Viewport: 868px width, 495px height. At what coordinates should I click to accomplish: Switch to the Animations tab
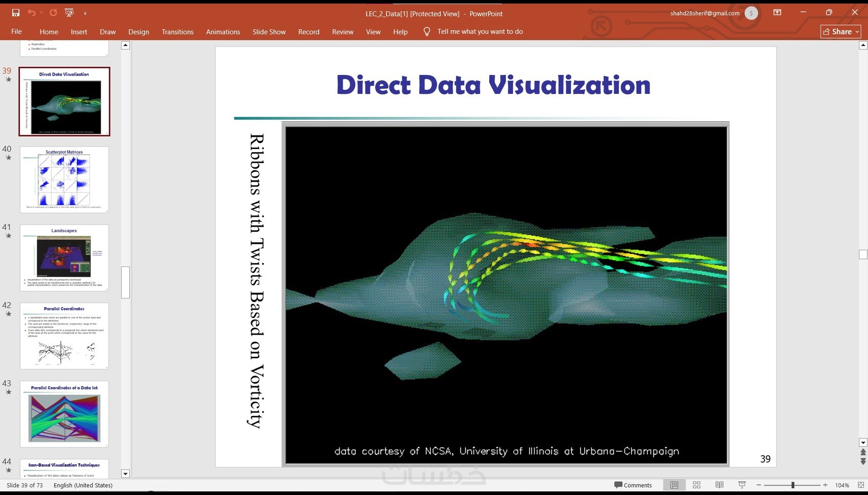point(223,32)
